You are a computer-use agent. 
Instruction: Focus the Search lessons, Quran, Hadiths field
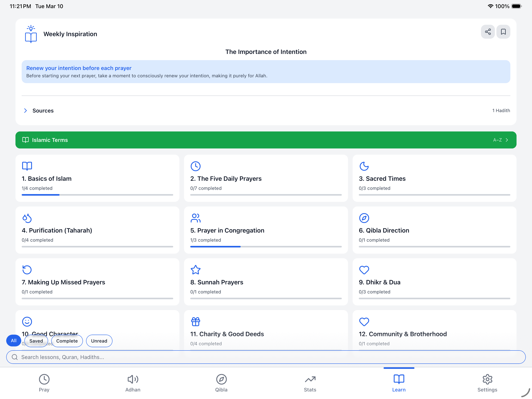(266, 357)
